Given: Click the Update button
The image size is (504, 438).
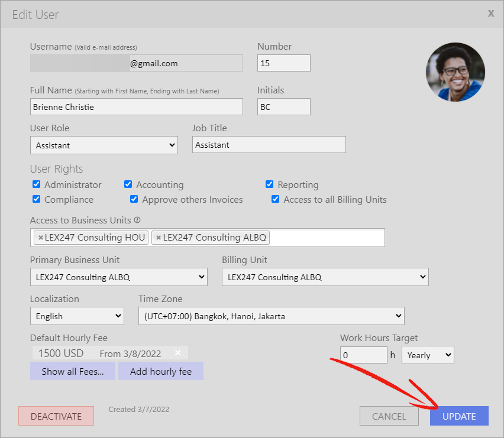Looking at the screenshot, I should (x=459, y=416).
